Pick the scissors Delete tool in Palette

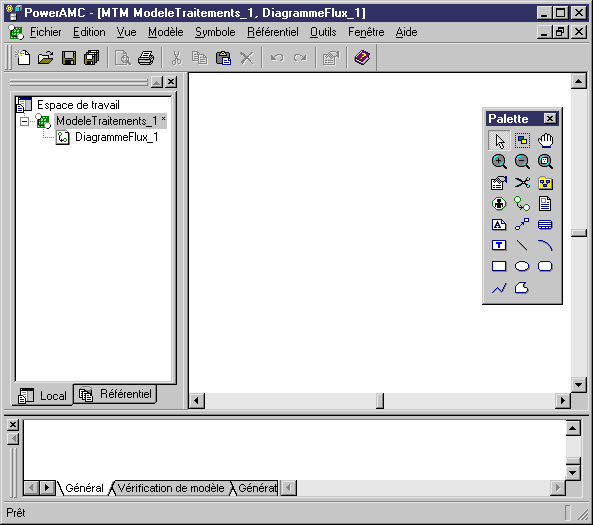pos(522,183)
